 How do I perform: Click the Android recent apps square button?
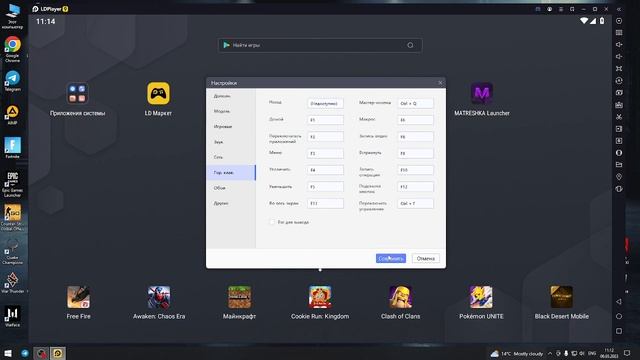pos(619,331)
